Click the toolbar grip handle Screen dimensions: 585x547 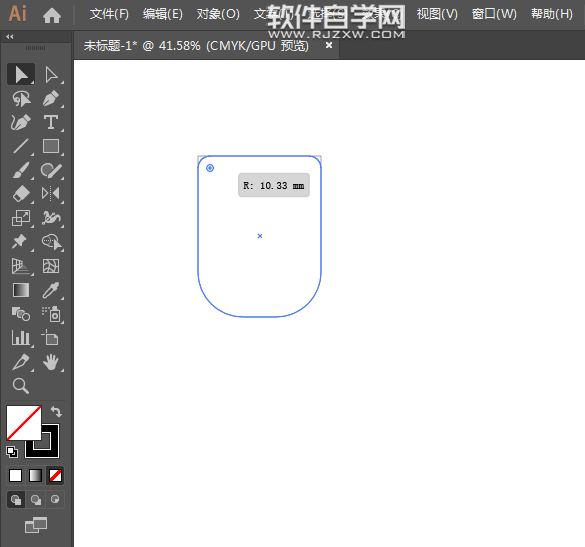pos(35,48)
